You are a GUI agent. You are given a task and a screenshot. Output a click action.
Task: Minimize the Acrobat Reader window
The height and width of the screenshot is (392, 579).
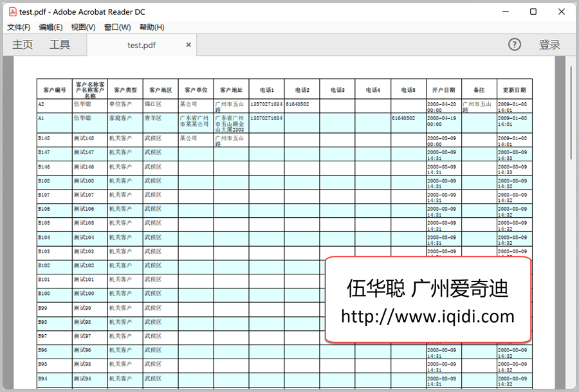pos(504,12)
